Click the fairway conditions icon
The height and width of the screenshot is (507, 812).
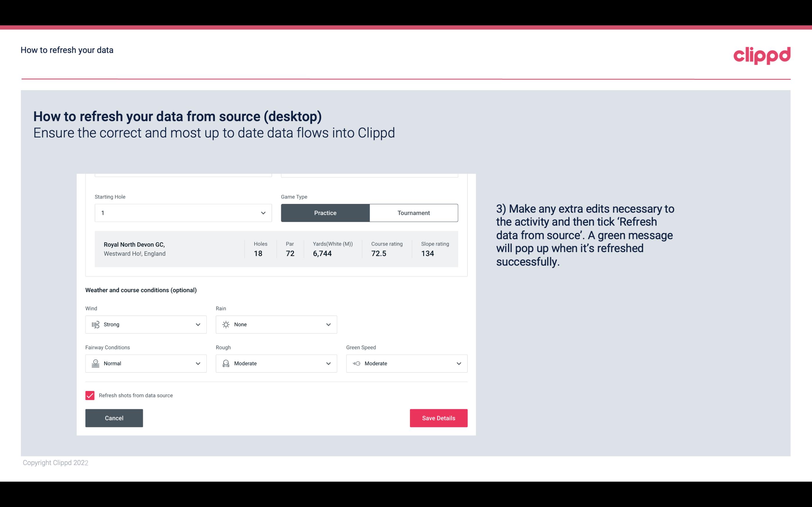pos(95,363)
